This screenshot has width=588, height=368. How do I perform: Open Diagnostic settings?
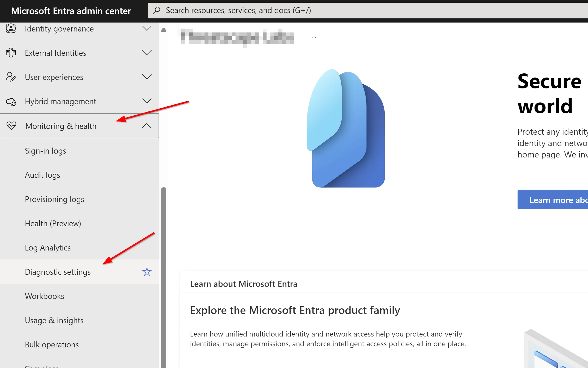point(79,272)
